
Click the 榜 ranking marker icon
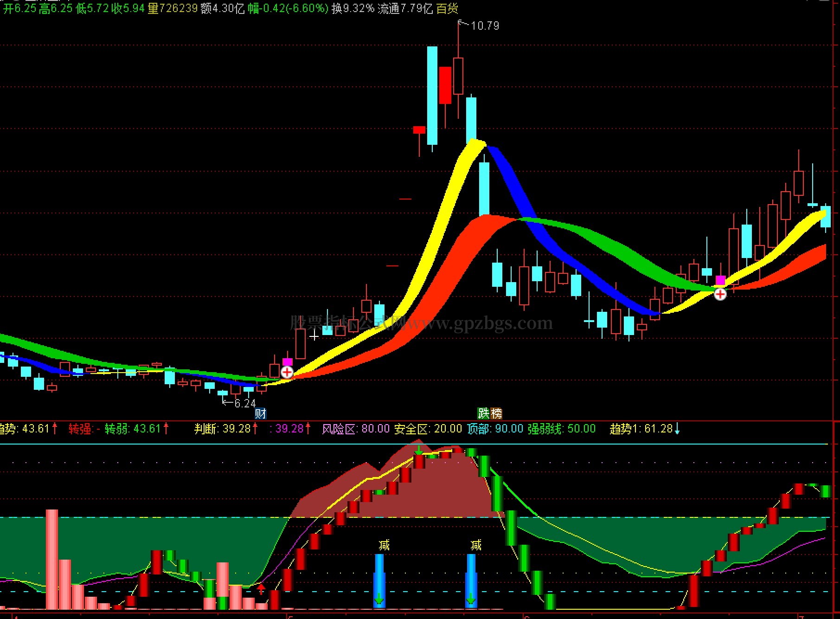tap(496, 413)
